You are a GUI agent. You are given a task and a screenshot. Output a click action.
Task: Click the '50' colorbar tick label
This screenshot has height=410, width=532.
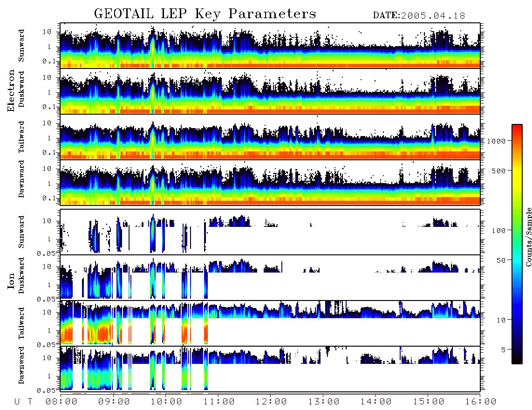pyautogui.click(x=501, y=260)
